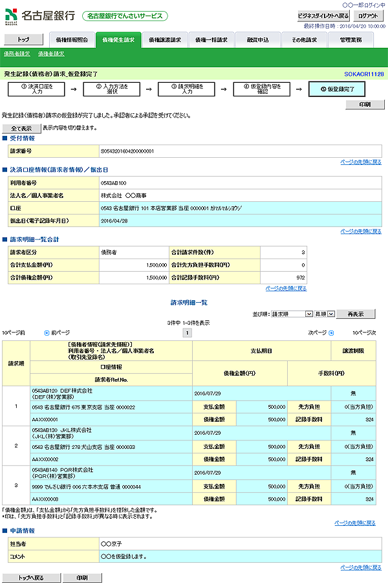Click the 合計記録手数料 value 972
The image size is (388, 588).
point(300,278)
